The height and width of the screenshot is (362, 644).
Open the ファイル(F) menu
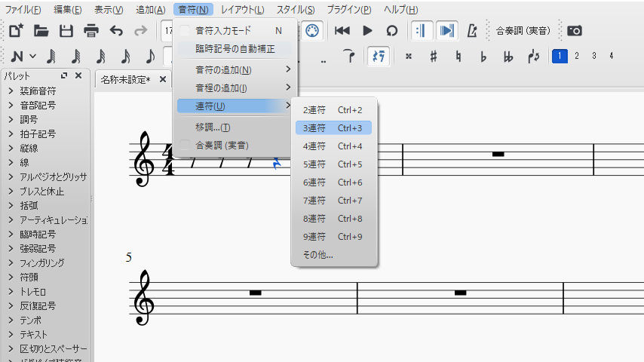(23, 10)
